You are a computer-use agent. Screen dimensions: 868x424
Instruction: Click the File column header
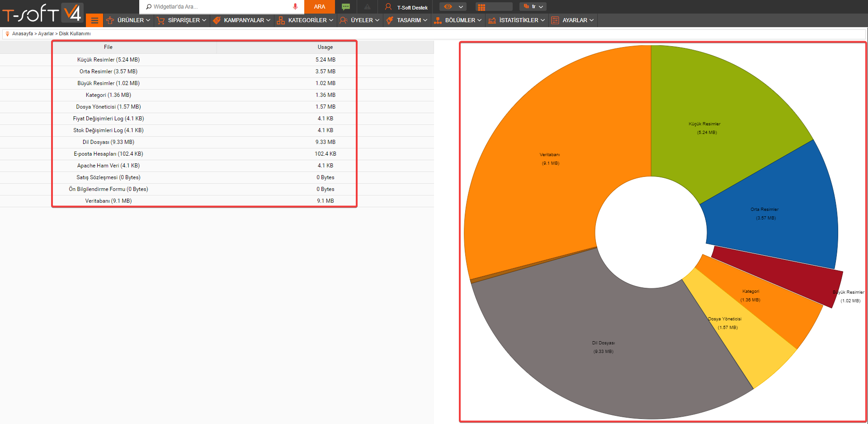(x=108, y=47)
